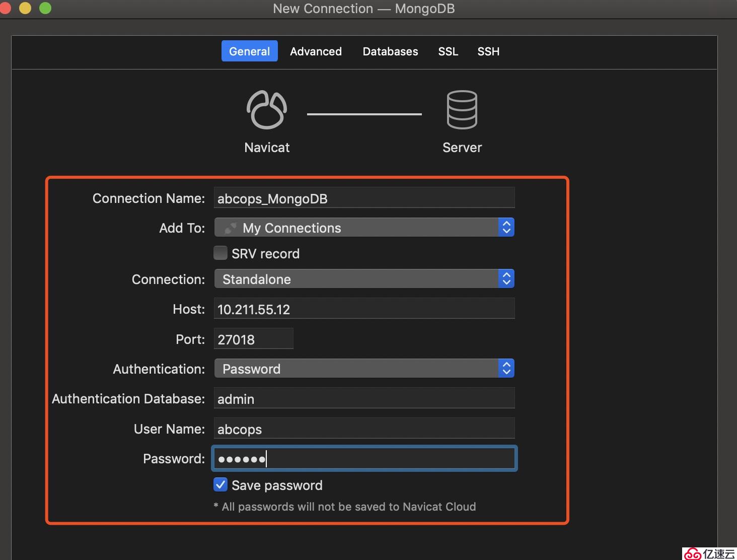Click the "Host:" label
737x560 pixels.
tap(189, 309)
